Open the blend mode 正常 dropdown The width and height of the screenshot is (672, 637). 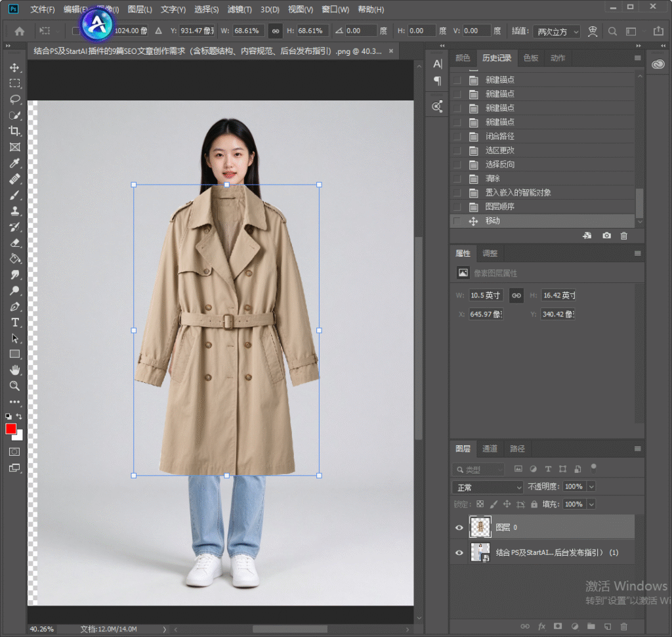(x=488, y=487)
